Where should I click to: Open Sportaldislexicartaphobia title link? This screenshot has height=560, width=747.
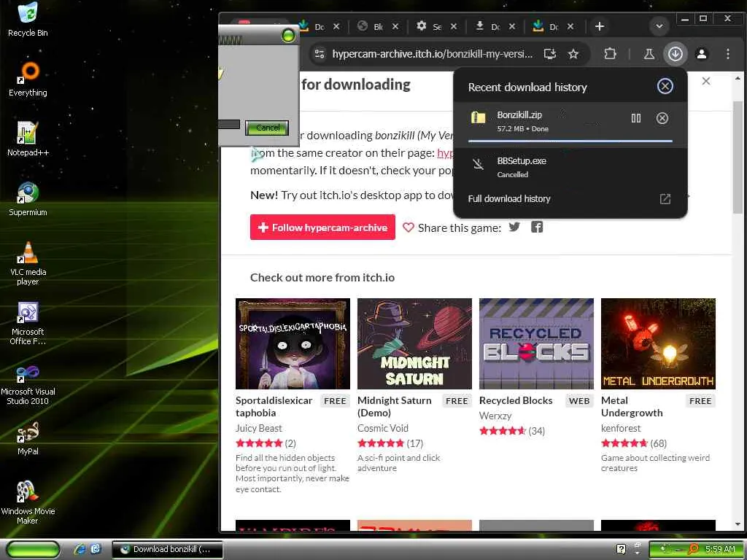tap(274, 406)
